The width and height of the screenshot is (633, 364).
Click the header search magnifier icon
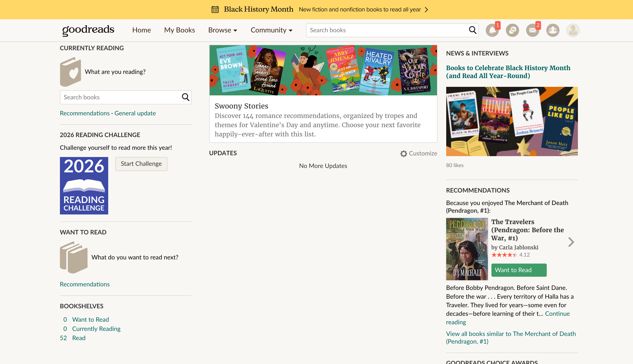[472, 30]
